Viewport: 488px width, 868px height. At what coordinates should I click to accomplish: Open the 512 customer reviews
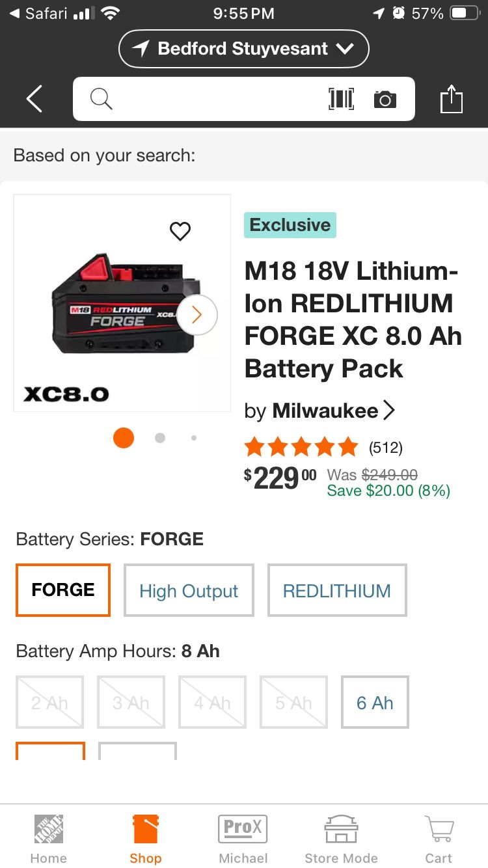386,447
